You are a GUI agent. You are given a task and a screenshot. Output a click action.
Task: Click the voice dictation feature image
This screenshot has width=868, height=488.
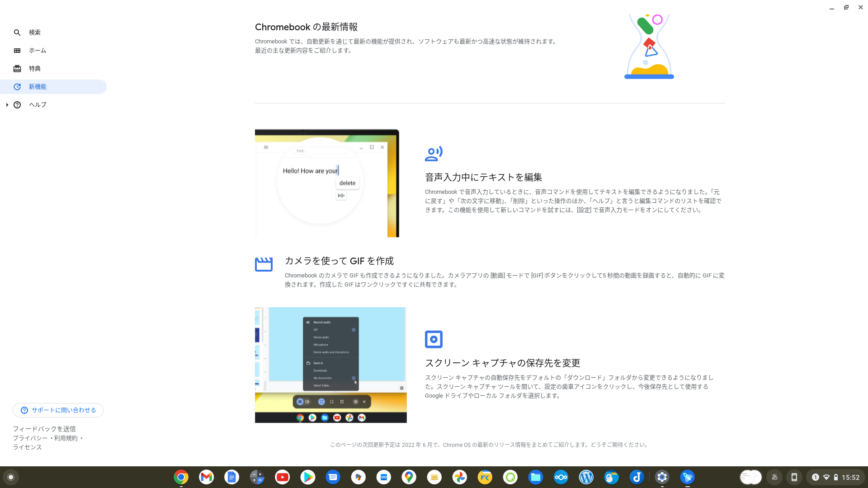point(327,183)
